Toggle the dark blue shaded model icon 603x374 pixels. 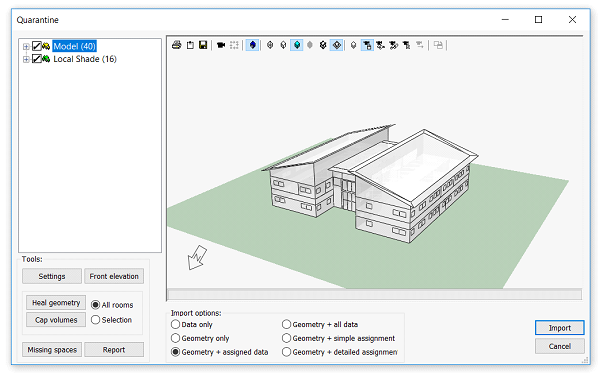(252, 45)
